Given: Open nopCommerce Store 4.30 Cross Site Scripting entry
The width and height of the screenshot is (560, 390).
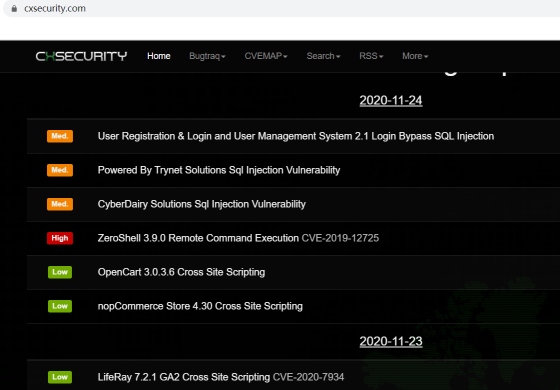Looking at the screenshot, I should pyautogui.click(x=200, y=306).
